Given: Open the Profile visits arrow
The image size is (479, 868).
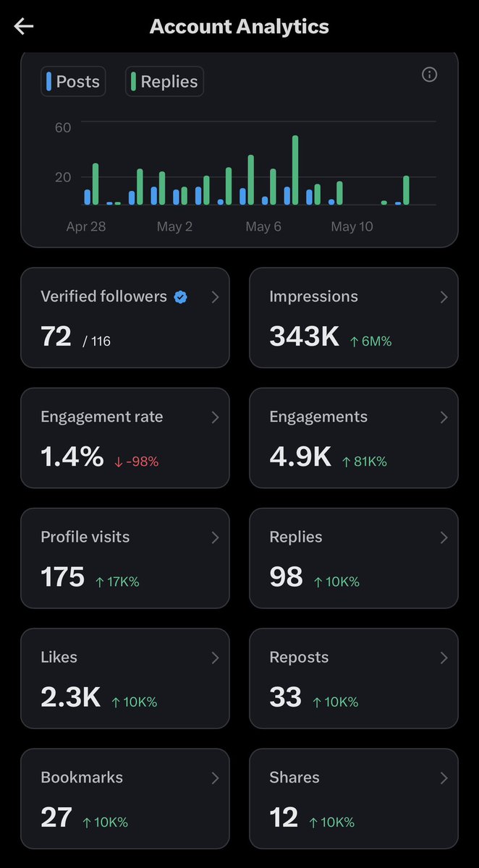Looking at the screenshot, I should coord(215,537).
